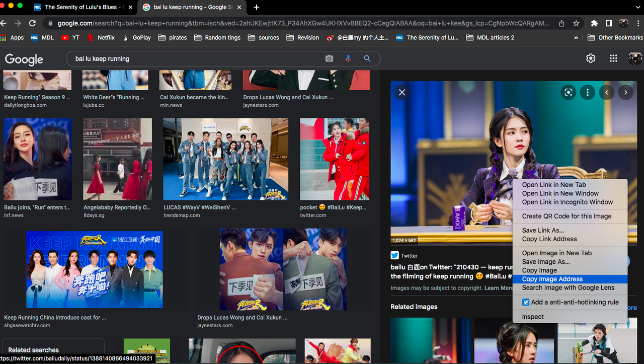
Task: Open the 8days.sg Angelababy result link
Action: tap(117, 207)
